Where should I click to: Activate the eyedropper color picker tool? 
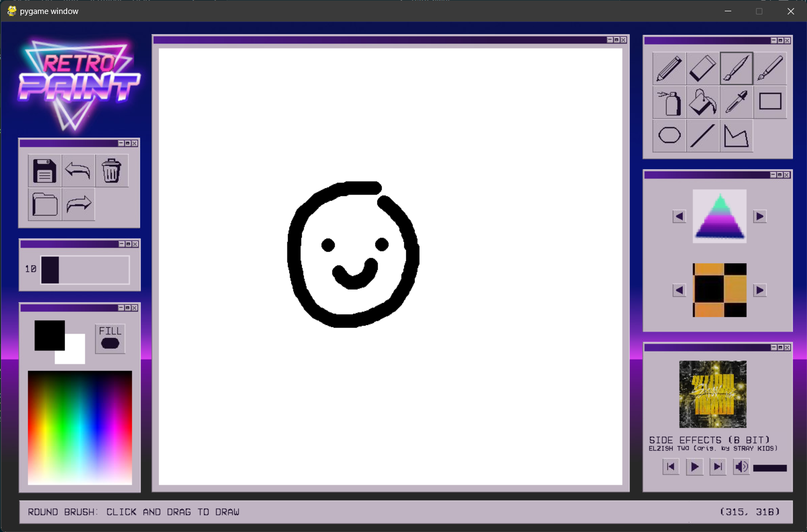tap(736, 102)
